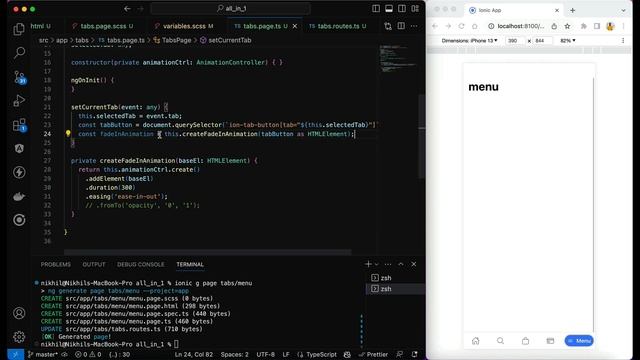Screen dimensions: 640x360
Task: Open Chrome profile avatar
Action: 610,26
